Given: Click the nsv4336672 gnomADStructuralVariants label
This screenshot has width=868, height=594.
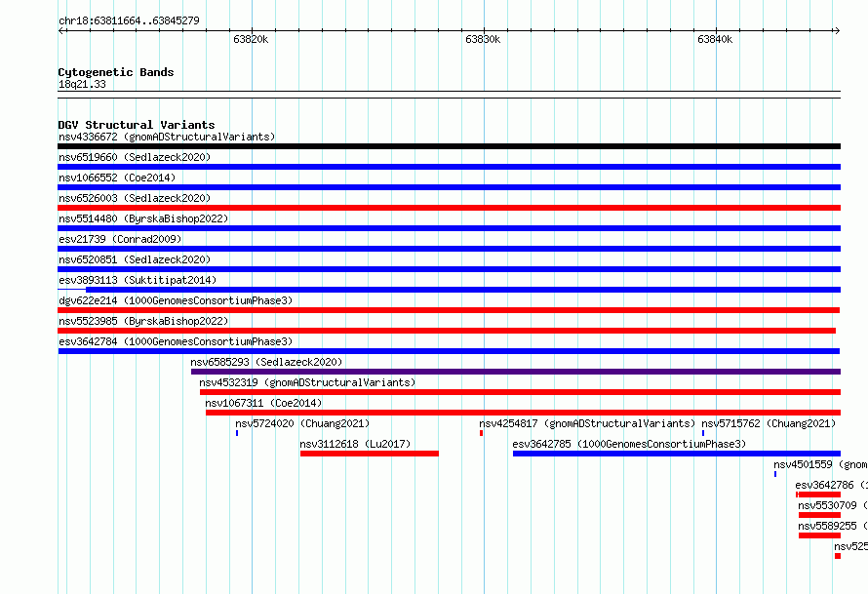Looking at the screenshot, I should coord(167,137).
